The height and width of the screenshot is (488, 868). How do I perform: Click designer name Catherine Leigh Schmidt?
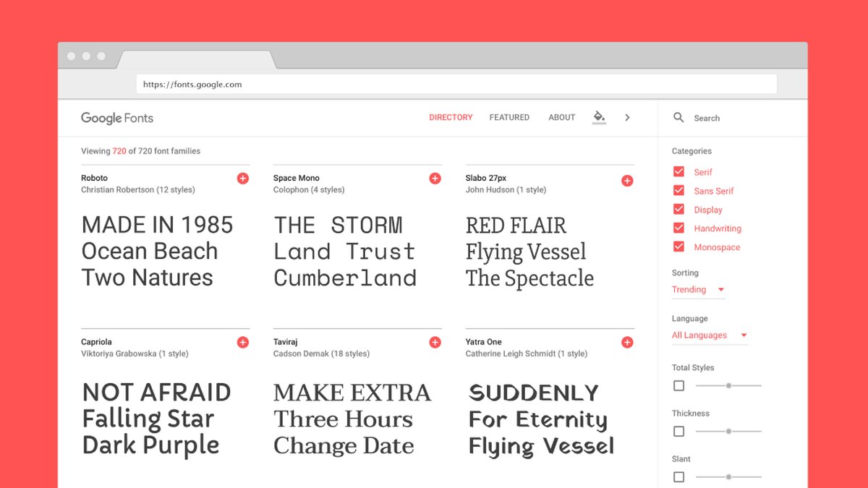[511, 354]
